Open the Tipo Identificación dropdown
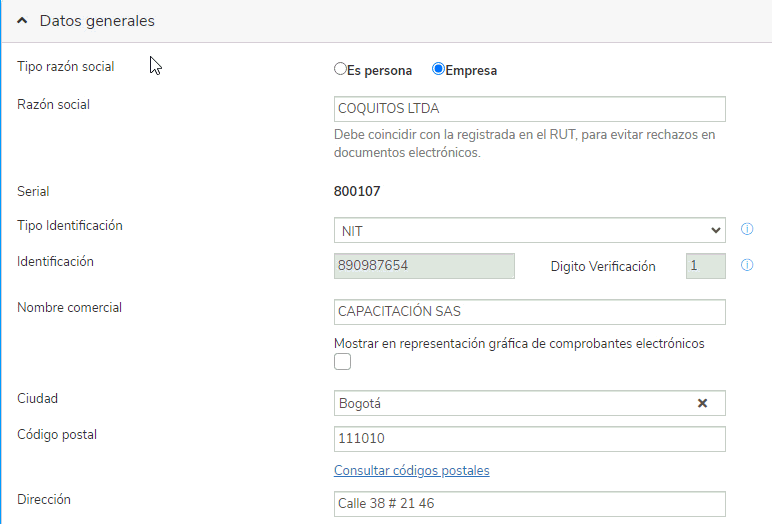The height and width of the screenshot is (524, 772). coord(529,230)
